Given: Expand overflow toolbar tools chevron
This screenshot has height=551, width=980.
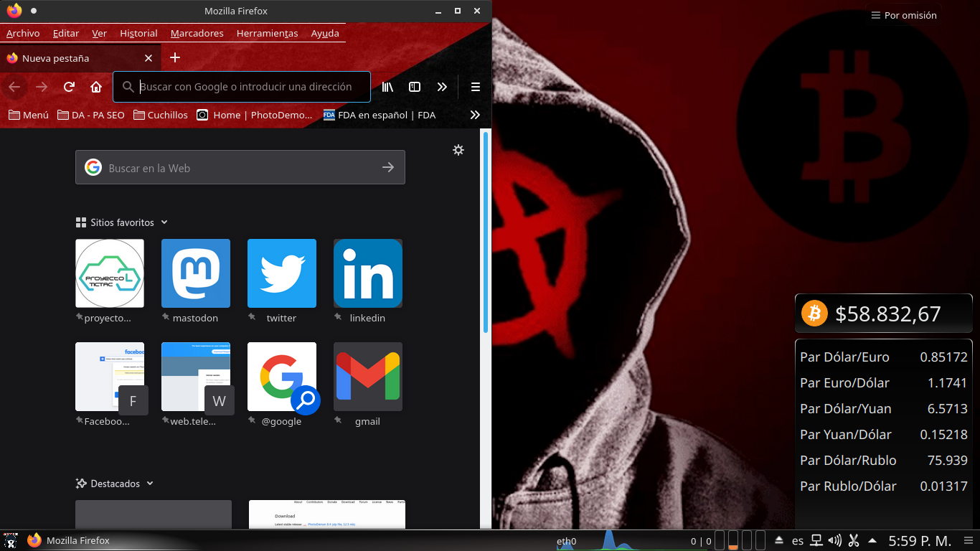Looking at the screenshot, I should (442, 87).
